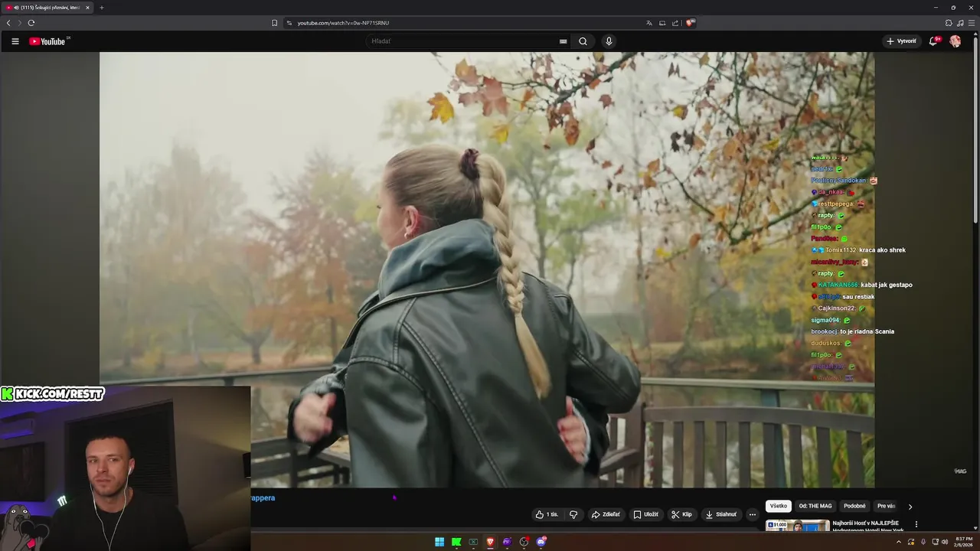
Task: Click the cast screen icon in address bar
Action: click(662, 23)
